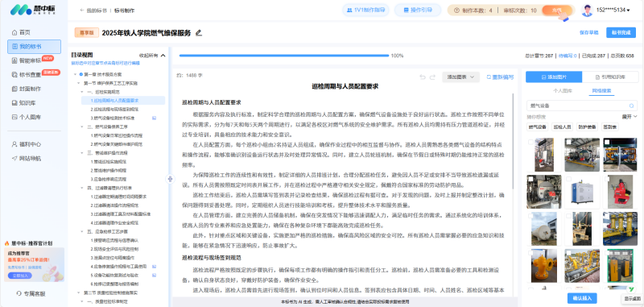Check the boiler workshop image checkbox
The height and width of the screenshot is (307, 644).
(568, 142)
